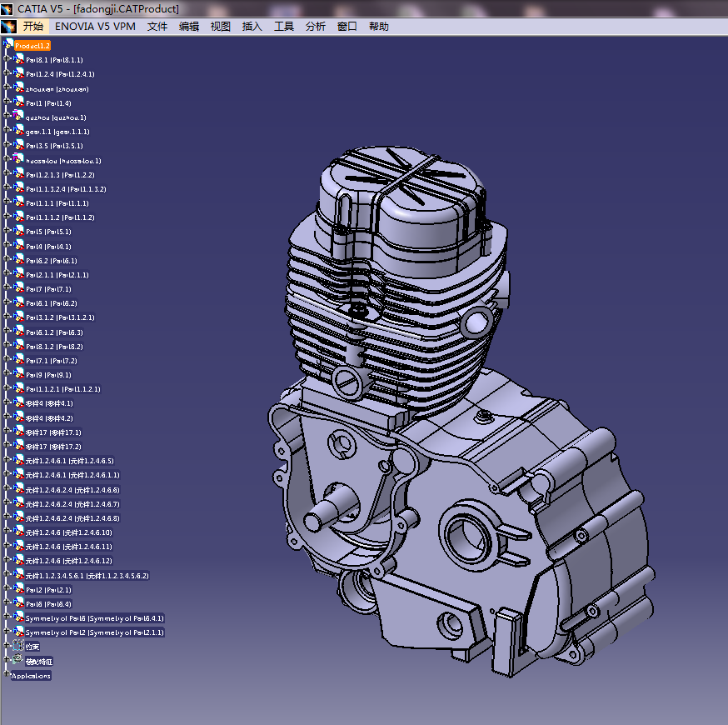Screen dimensions: 728x725
Task: Select the Symmetry of Part2 label
Action: coord(95,632)
